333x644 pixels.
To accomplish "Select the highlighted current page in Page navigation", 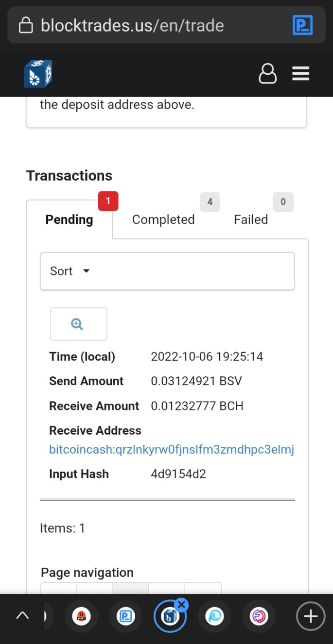I will (x=130, y=588).
